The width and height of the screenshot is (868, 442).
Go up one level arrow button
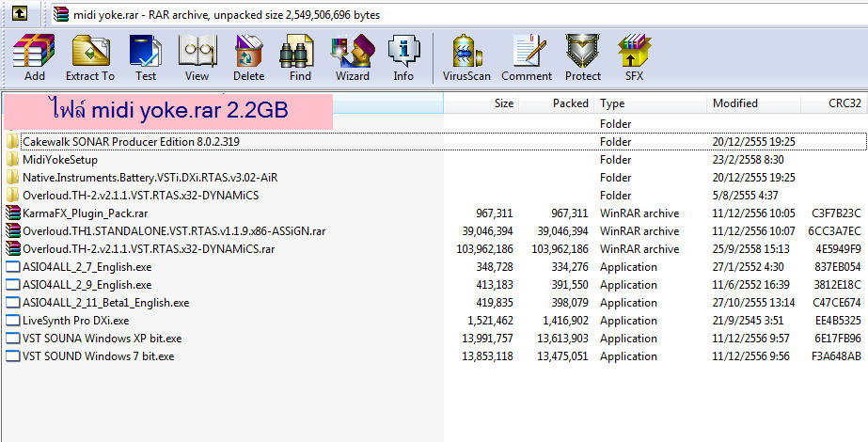(19, 13)
